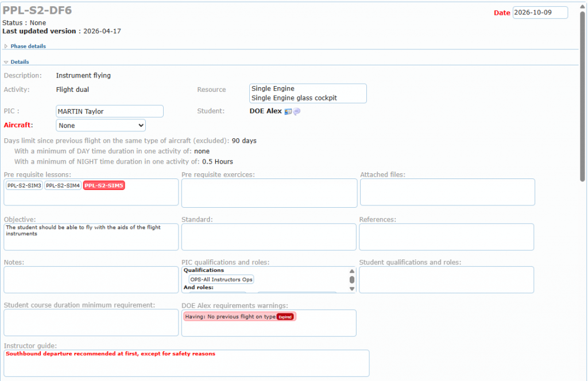The image size is (588, 381).
Task: Select Single Engine in the Resource list
Action: (x=273, y=88)
